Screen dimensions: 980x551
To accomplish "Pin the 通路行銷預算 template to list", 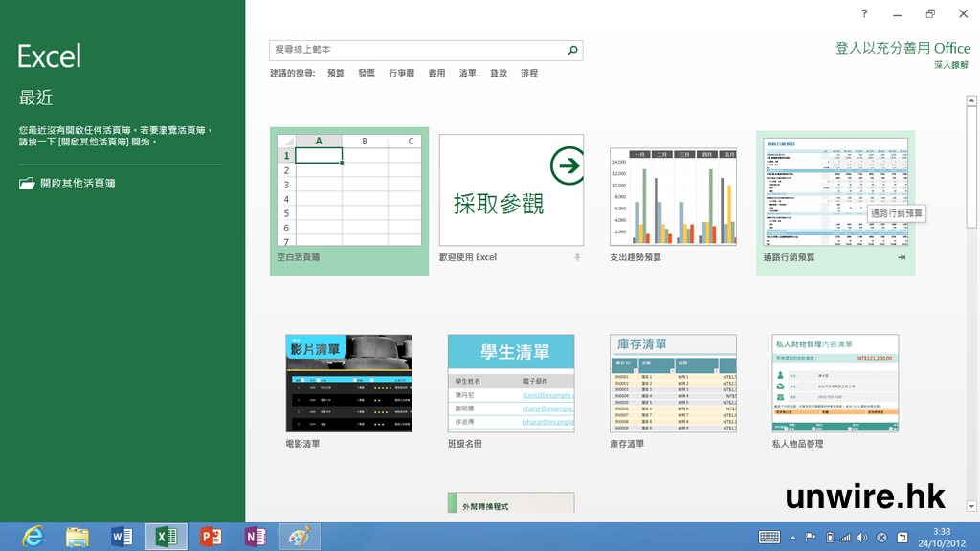I will (x=902, y=257).
